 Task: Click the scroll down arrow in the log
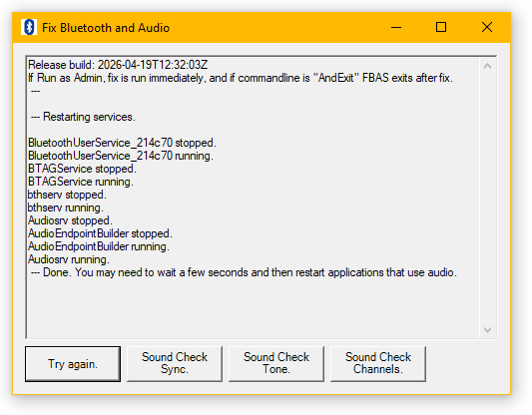point(487,330)
